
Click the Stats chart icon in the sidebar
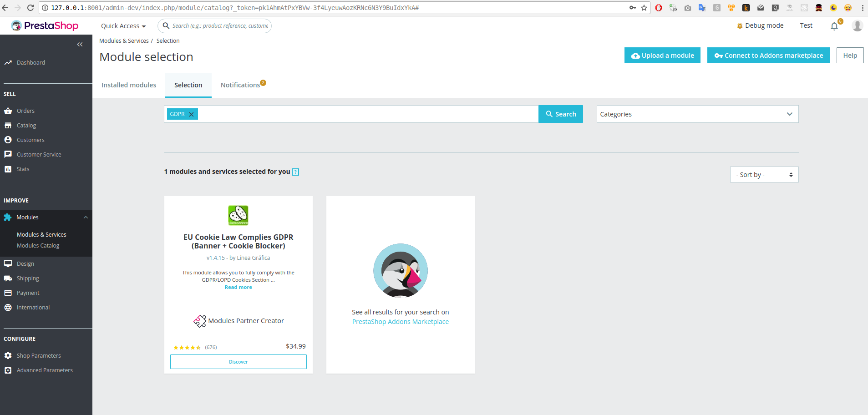pyautogui.click(x=8, y=169)
